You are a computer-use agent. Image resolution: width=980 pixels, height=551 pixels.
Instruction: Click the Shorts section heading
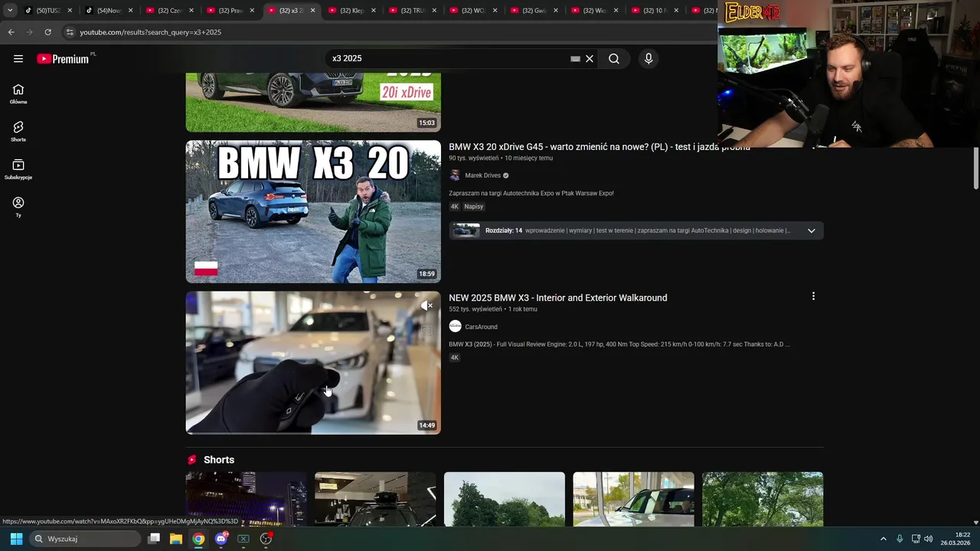(219, 460)
